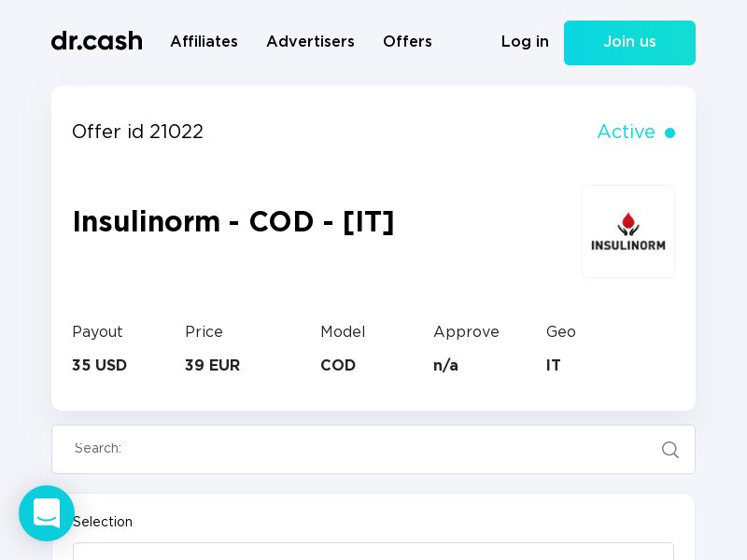Click the n/a approve value
Viewport: 747px width, 560px height.
point(445,365)
